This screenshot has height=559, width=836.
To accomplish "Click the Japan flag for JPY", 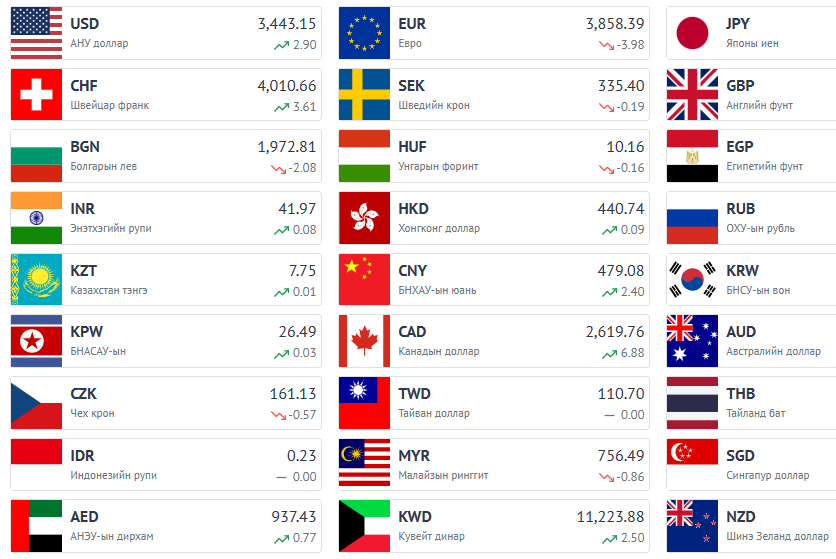I will (692, 33).
